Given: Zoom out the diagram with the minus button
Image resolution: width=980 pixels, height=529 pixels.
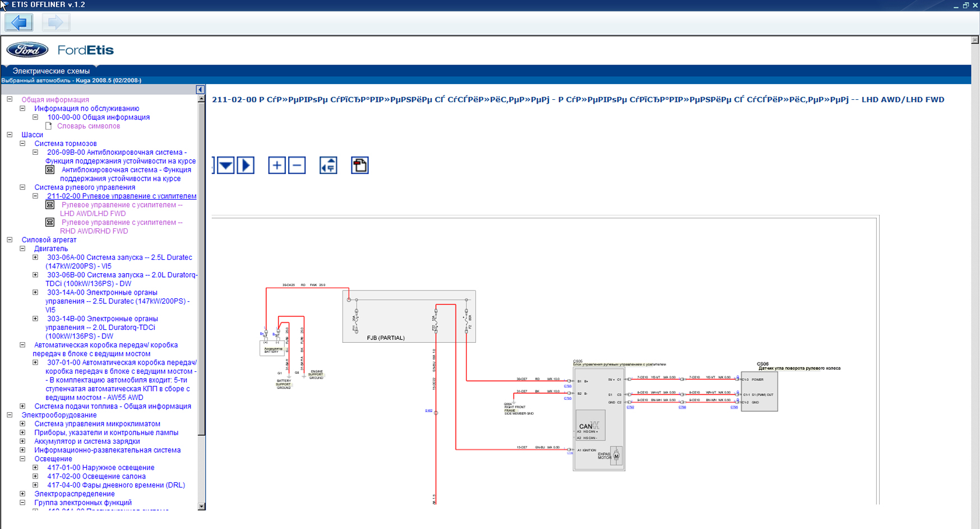Looking at the screenshot, I should coord(297,165).
